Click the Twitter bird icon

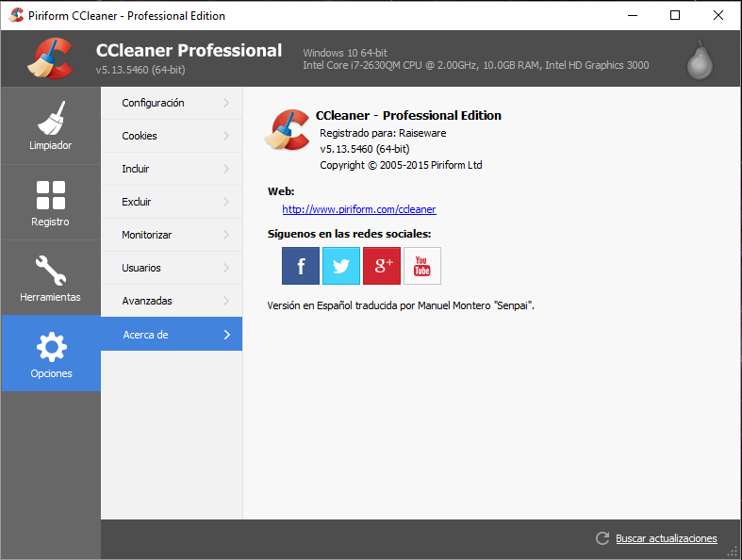coord(341,266)
